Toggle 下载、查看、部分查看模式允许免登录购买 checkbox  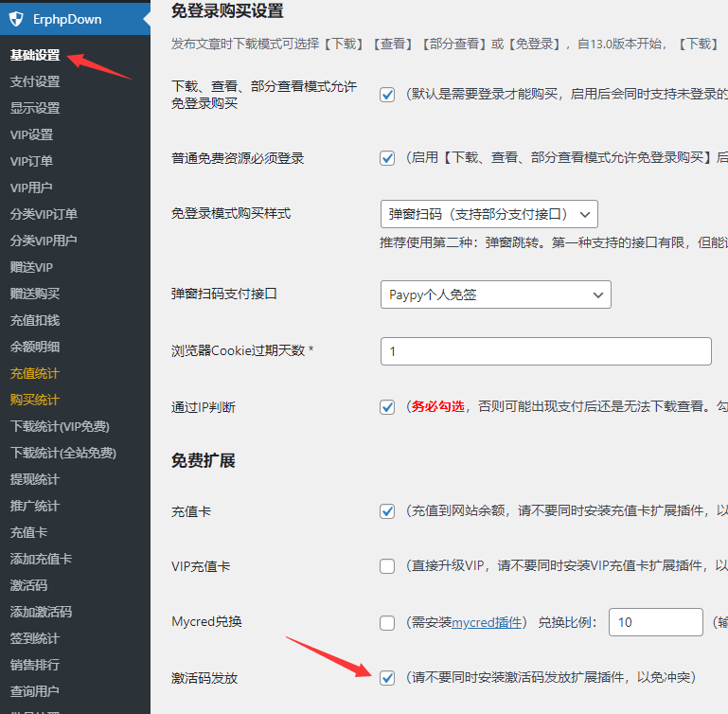[387, 95]
